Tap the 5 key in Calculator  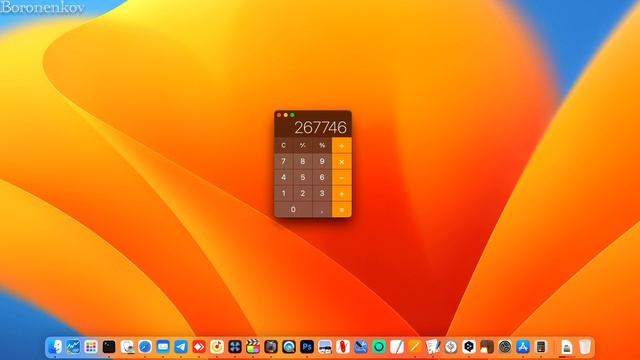click(x=303, y=178)
